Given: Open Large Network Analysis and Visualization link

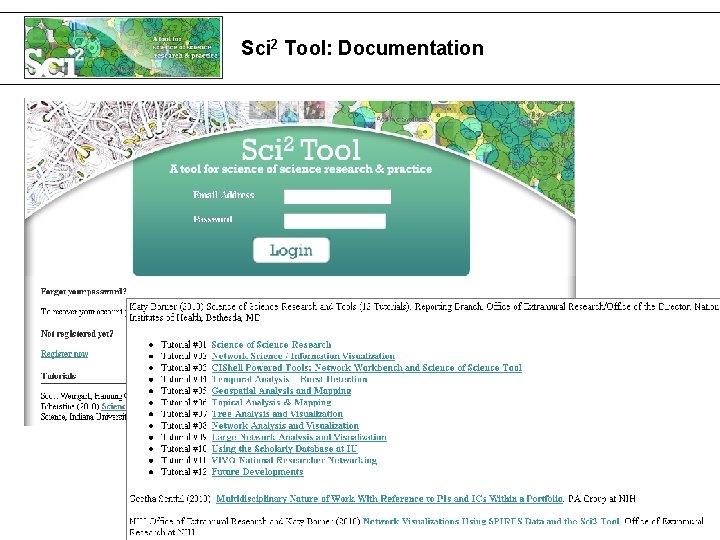Looking at the screenshot, I should click(x=299, y=437).
